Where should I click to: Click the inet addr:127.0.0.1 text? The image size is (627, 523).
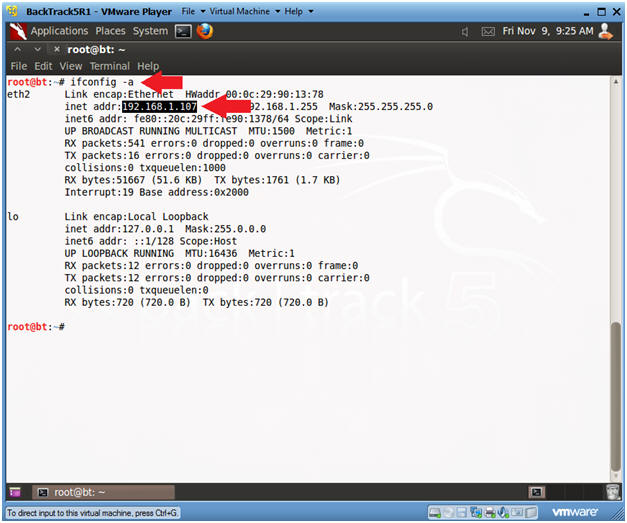[x=119, y=229]
